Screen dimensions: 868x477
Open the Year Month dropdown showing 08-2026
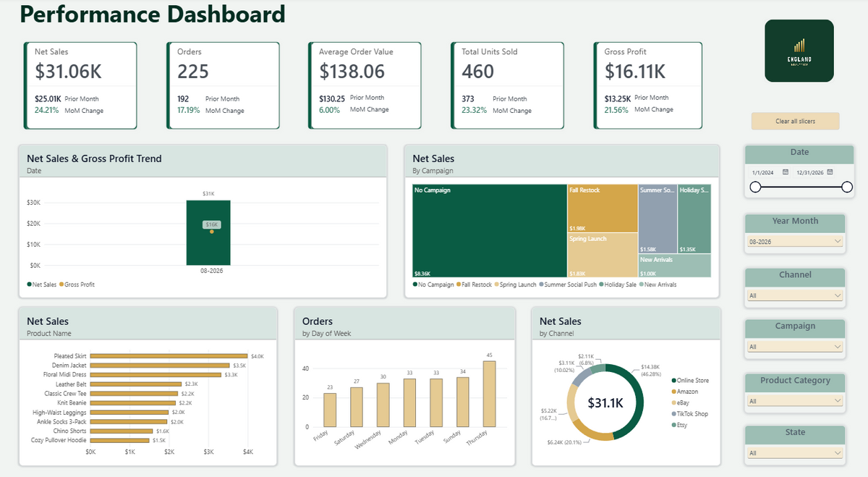point(795,241)
